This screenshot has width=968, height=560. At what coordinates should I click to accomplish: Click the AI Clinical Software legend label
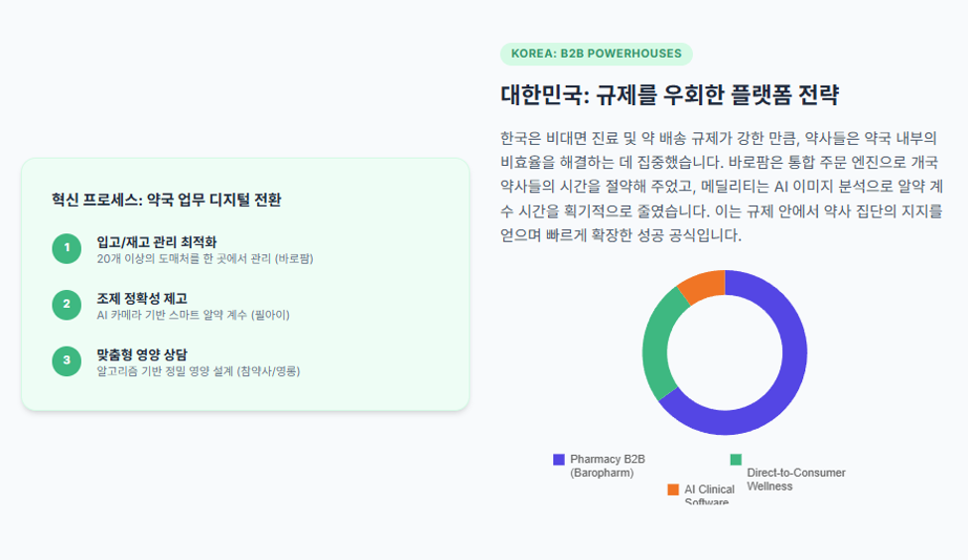pos(709,495)
